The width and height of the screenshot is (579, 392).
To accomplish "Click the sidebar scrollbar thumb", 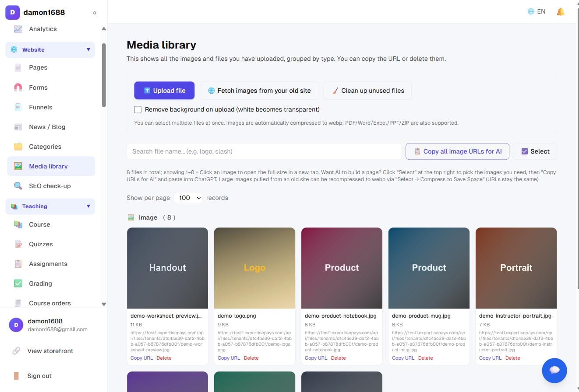I will 104,75.
